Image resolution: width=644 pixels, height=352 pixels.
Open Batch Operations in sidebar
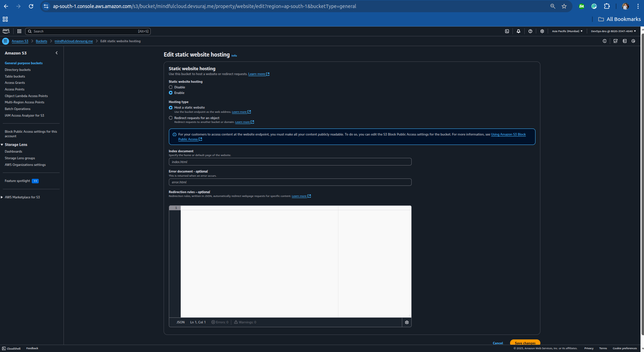pyautogui.click(x=18, y=109)
